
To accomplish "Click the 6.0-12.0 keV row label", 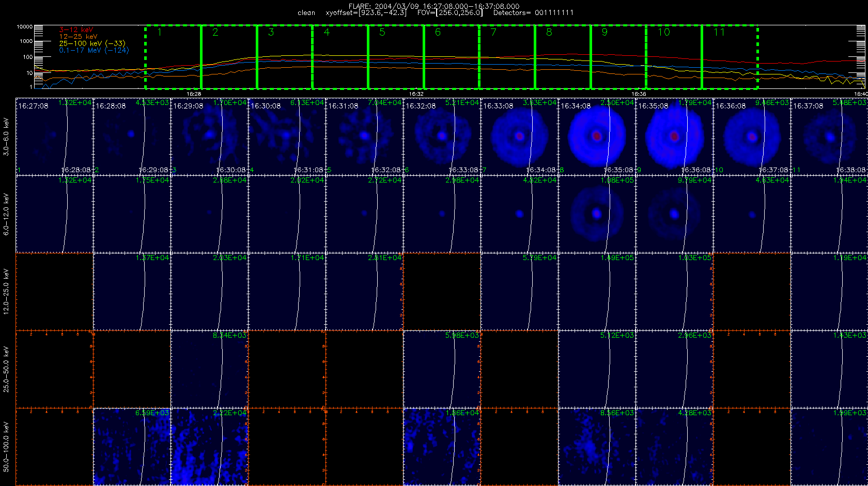I will (x=6, y=214).
